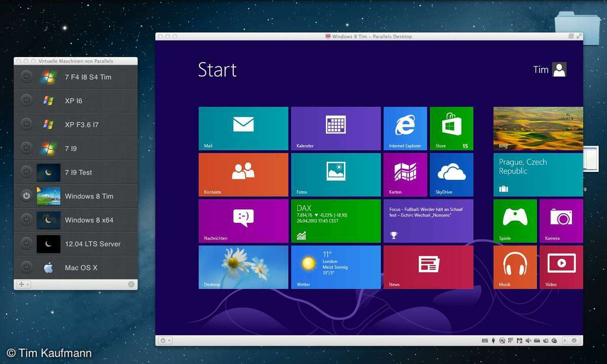
Task: Toggle power for Windows 8 x64
Action: [26, 219]
